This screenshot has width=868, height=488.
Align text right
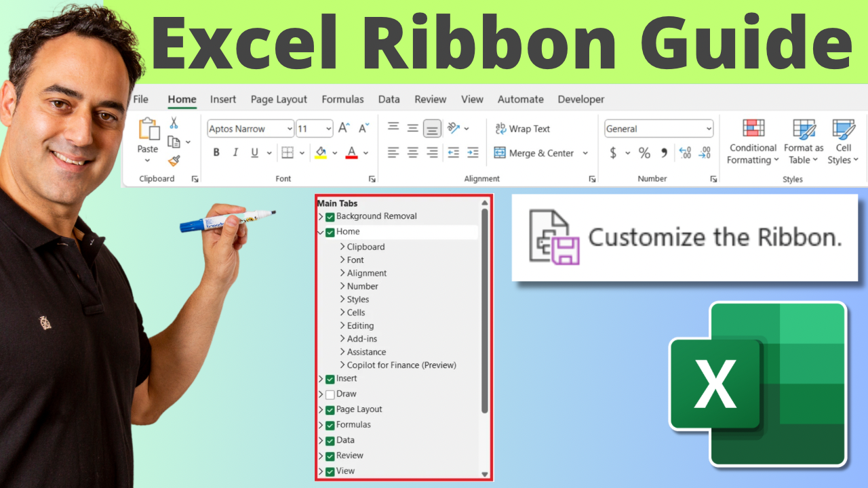click(433, 153)
